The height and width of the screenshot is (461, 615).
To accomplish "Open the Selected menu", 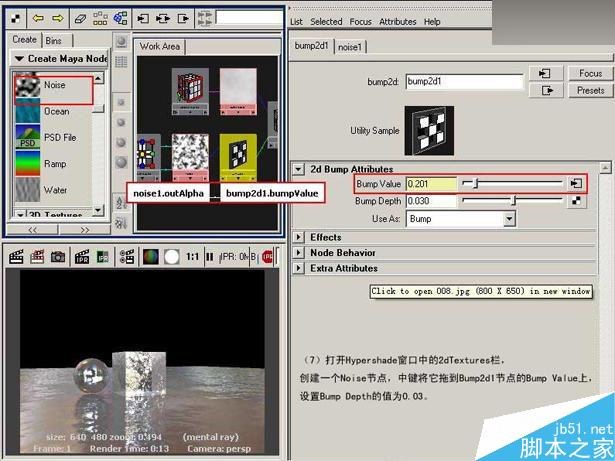I will (x=326, y=22).
